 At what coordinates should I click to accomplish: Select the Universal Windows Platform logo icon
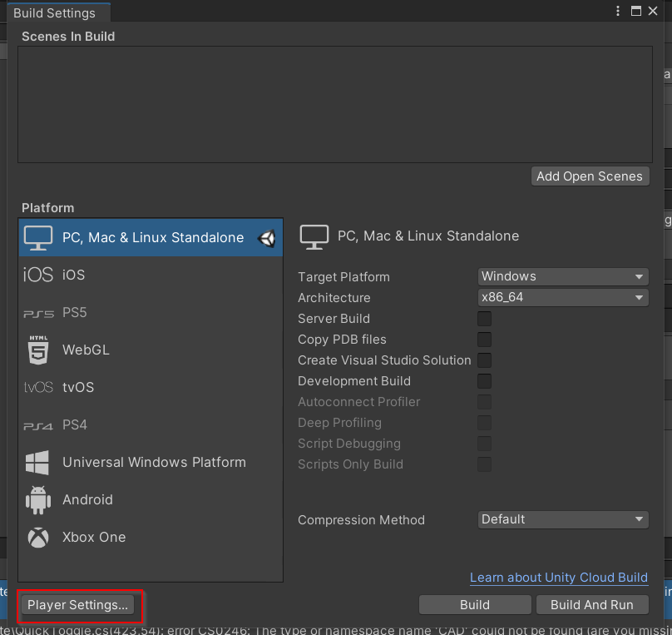tap(37, 462)
